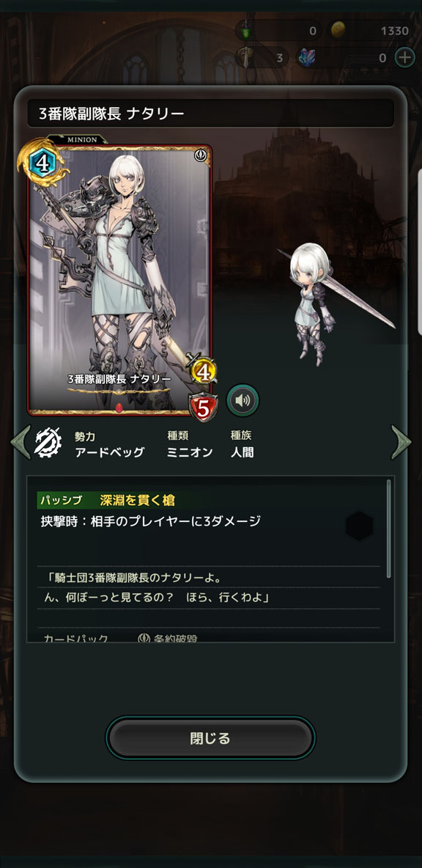Go to the next card with right arrow

pos(401,442)
